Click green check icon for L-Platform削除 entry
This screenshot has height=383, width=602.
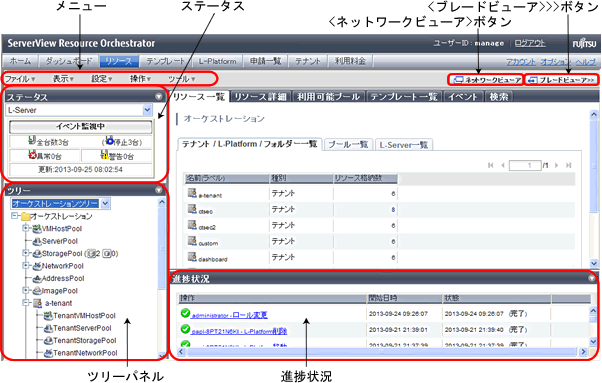(x=185, y=329)
